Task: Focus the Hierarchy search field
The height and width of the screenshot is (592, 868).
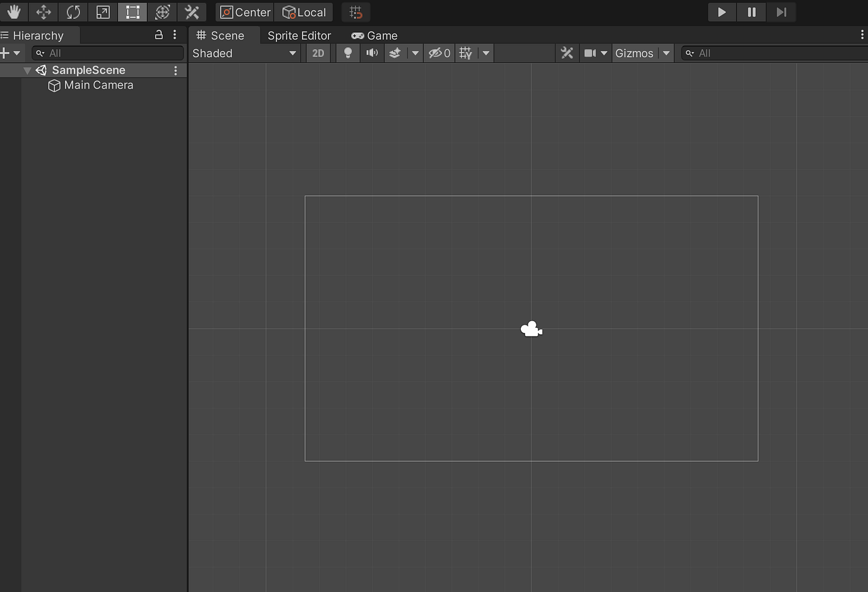Action: click(108, 53)
